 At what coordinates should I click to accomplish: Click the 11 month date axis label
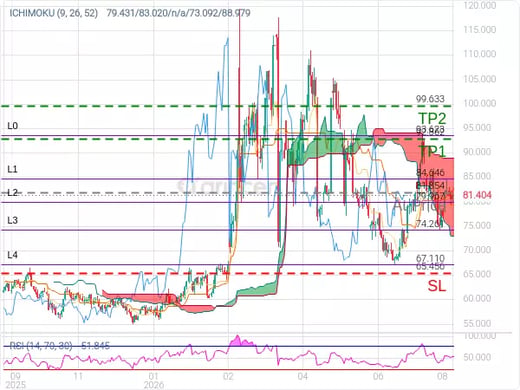[78, 376]
